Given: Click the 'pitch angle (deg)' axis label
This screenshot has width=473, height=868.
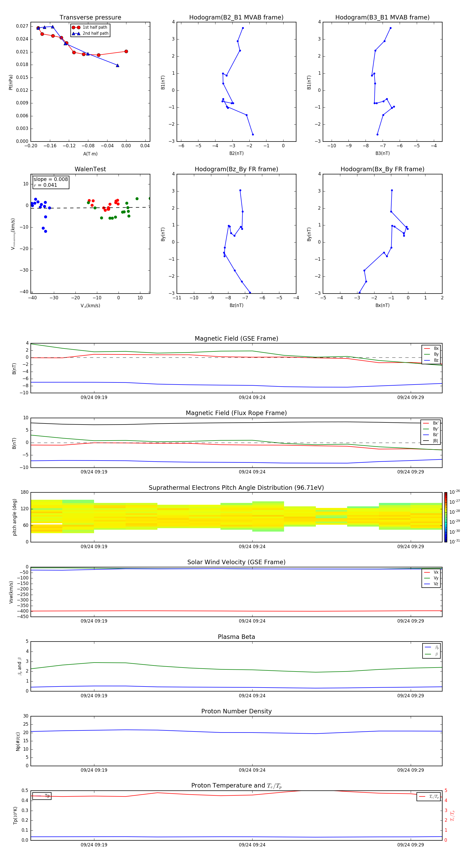Looking at the screenshot, I should point(14,517).
